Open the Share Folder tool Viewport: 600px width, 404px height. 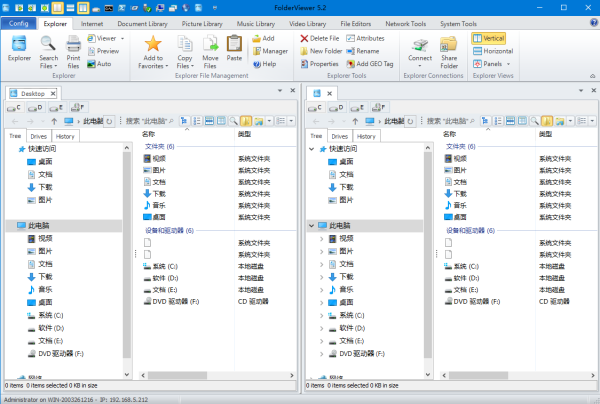click(x=448, y=48)
